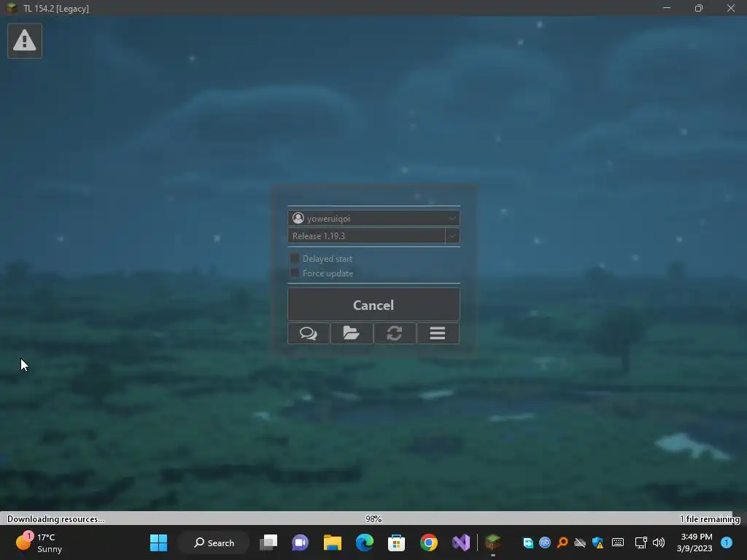Click the 98% download progress bar
Screen dimensions: 747x560
click(x=373, y=518)
